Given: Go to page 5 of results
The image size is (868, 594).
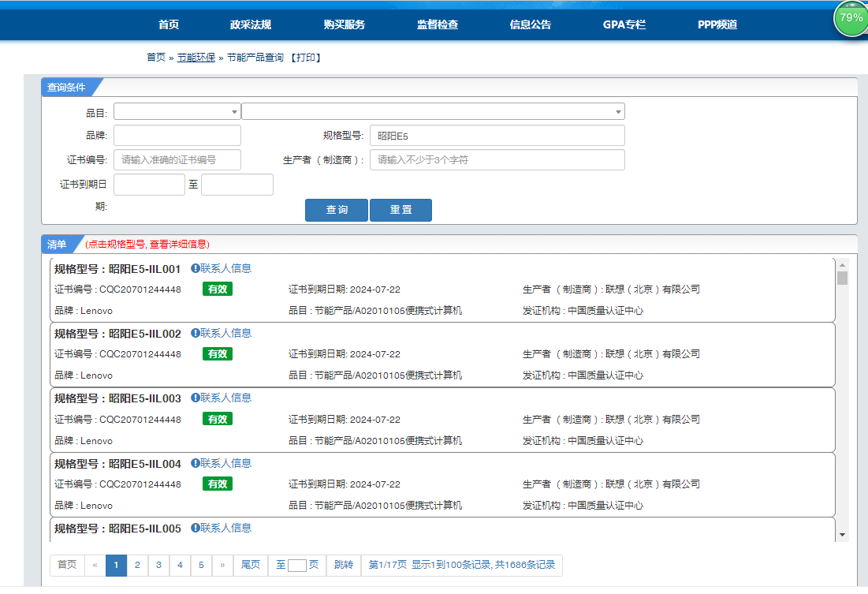Looking at the screenshot, I should [201, 565].
